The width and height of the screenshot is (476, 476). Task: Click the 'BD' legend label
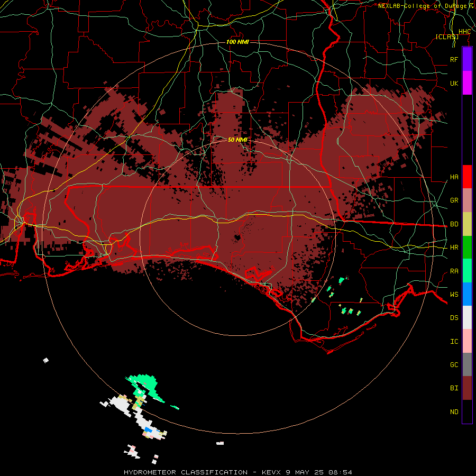coord(454,224)
